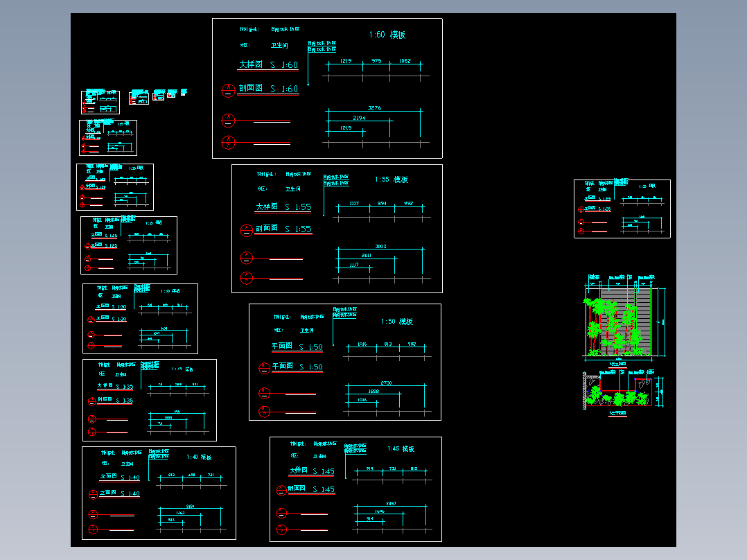
Task: Pick dimension value 1828
Action: coord(373,392)
